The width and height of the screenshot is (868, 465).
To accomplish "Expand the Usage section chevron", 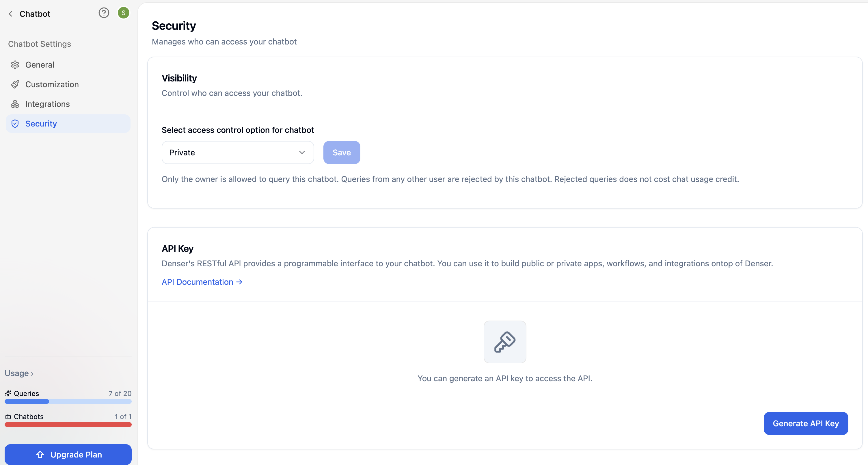I will click(32, 373).
